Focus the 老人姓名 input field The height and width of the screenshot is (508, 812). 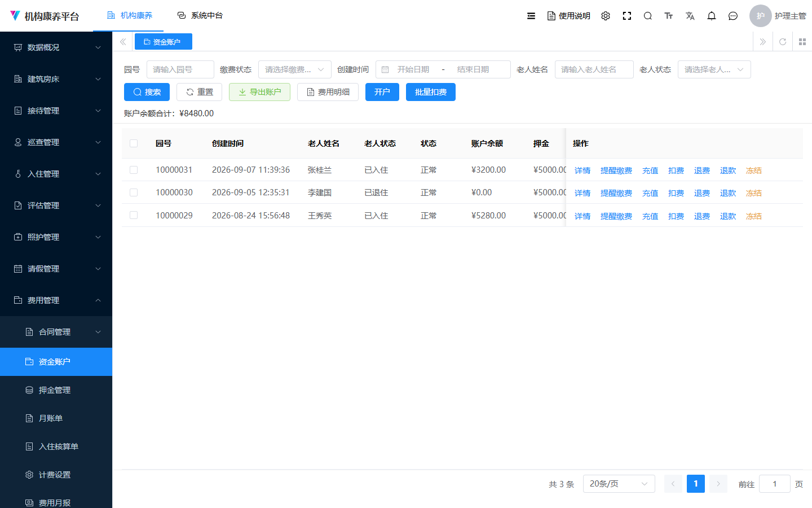pyautogui.click(x=594, y=69)
